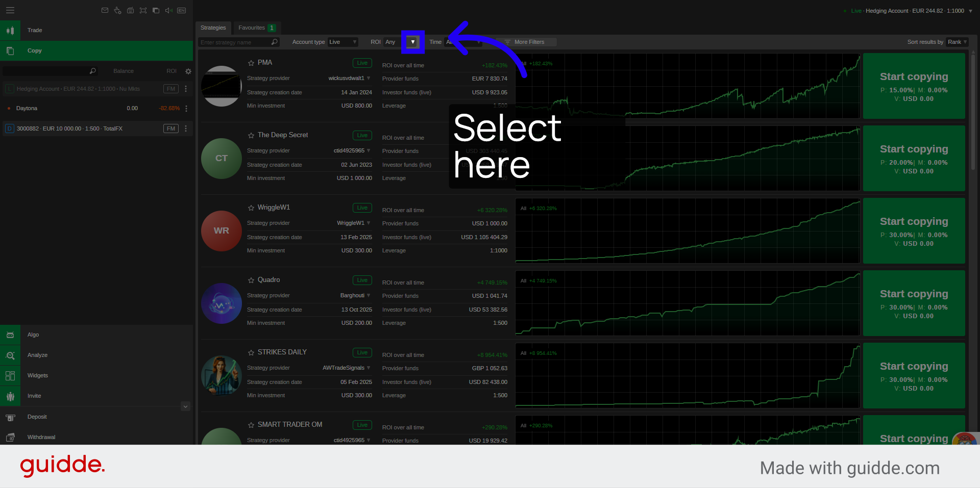Image resolution: width=980 pixels, height=488 pixels.
Task: Mute the sound via the volume icon
Action: (x=168, y=10)
